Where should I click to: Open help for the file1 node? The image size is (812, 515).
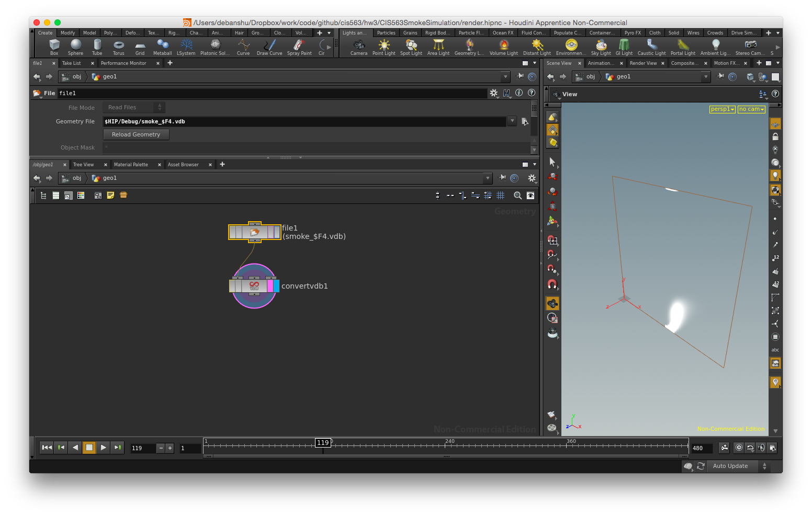(532, 93)
